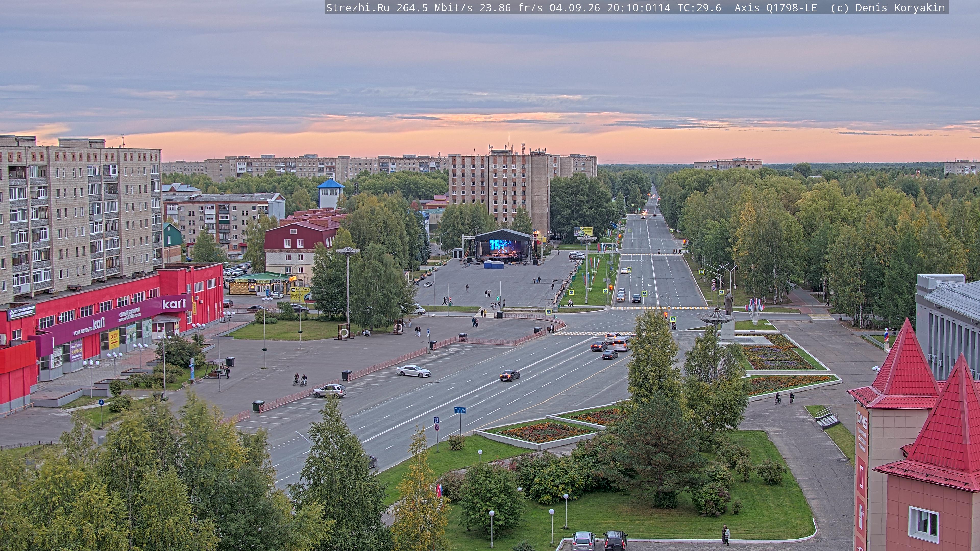Click the two pedestrians on bottom-right path
Image resolution: width=980 pixels, height=551 pixels.
point(726,535)
